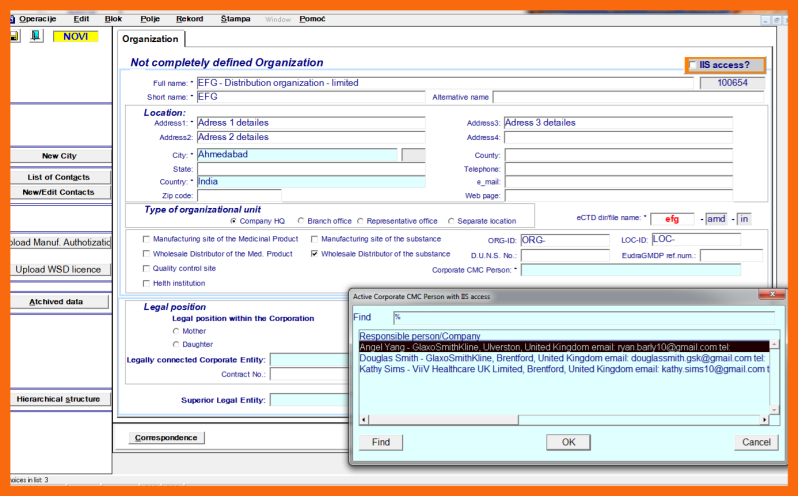Click the yellow NOVI button
798x496 pixels.
click(76, 36)
